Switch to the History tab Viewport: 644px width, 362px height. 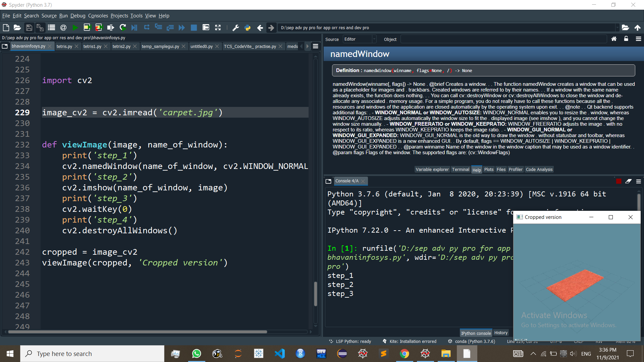[501, 333]
